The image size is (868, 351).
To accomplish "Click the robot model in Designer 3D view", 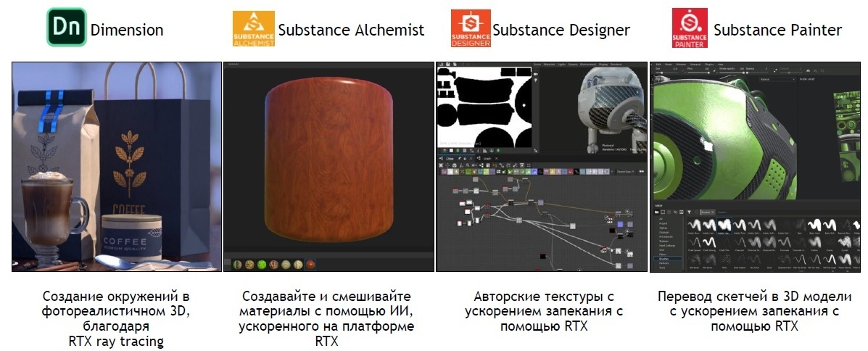I will click(x=612, y=109).
